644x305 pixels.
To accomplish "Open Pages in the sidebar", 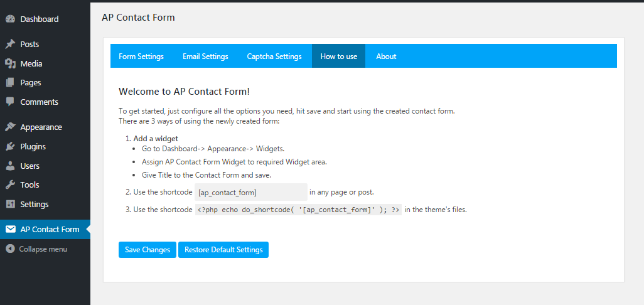I will 31,82.
